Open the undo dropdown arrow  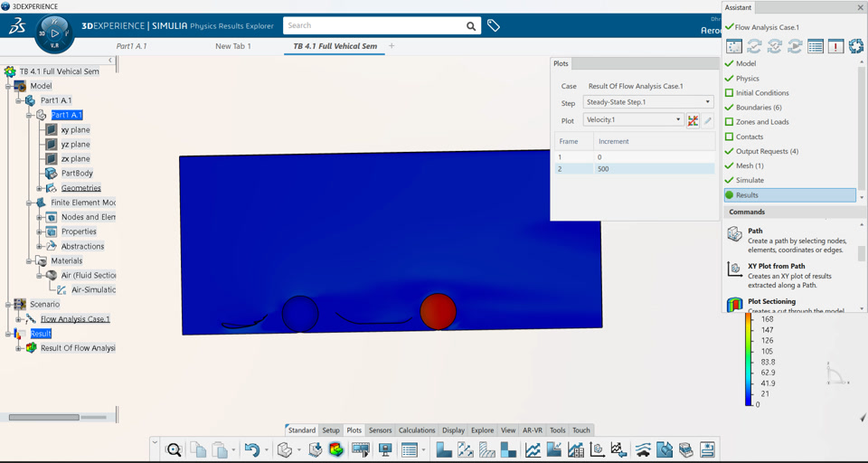click(x=267, y=449)
